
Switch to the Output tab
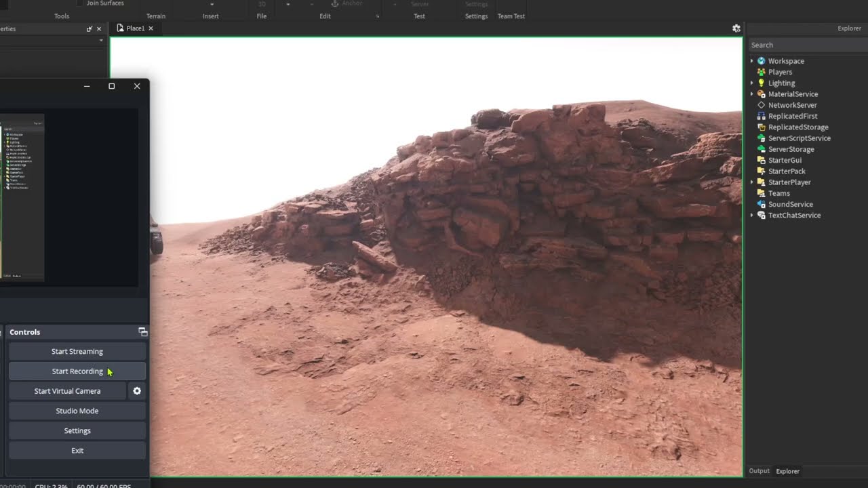[759, 471]
